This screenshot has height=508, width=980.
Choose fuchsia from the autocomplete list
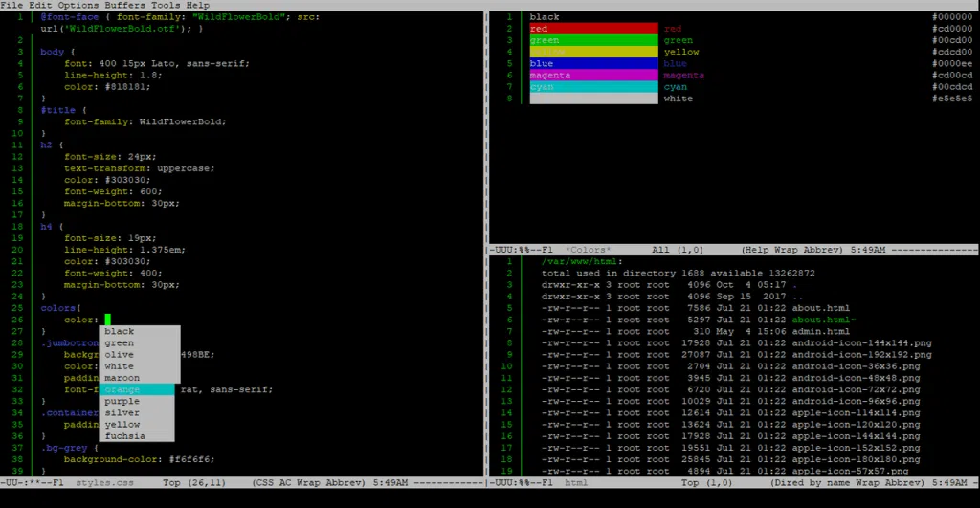137,436
